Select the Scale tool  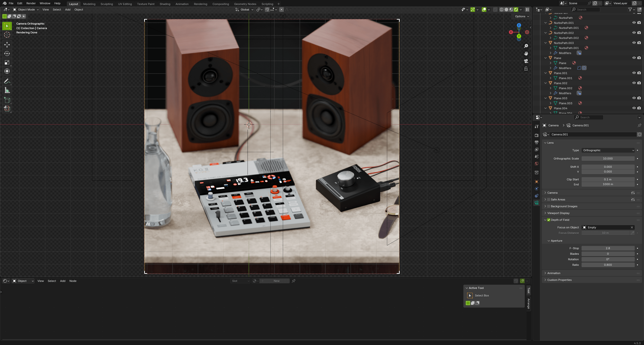(7, 62)
